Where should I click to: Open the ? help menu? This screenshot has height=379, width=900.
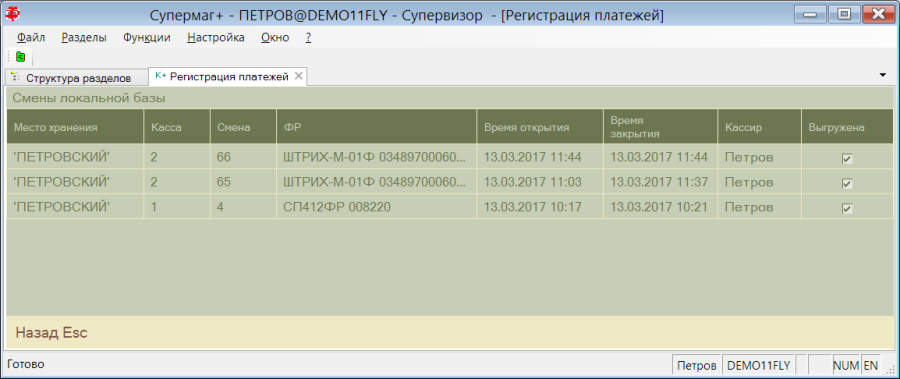pyautogui.click(x=308, y=38)
